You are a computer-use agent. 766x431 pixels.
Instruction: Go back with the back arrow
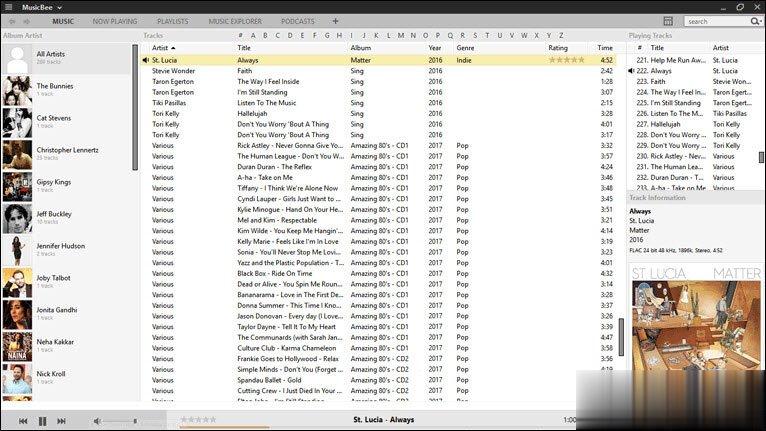pyautogui.click(x=12, y=21)
